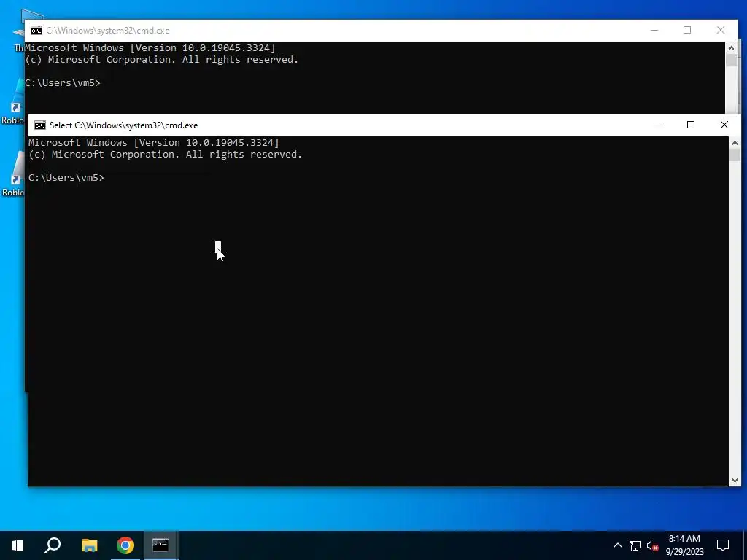
Task: Click the 'C:\Users\vm5>' prompt in front window
Action: [66, 178]
